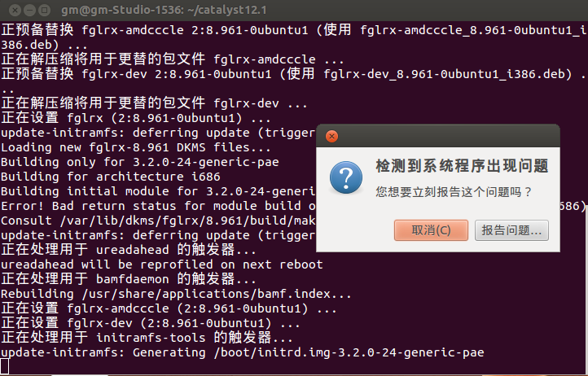Click the blue question mark icon

point(346,177)
